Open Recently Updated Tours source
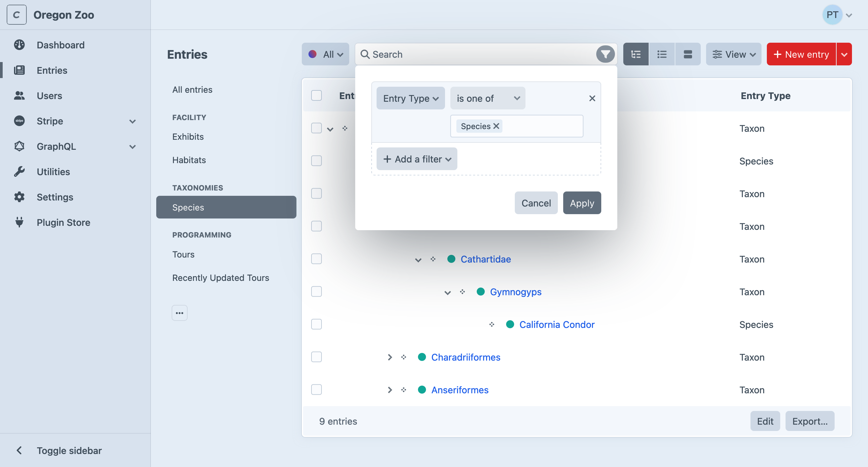Screen dimensions: 868x467 tap(220, 278)
